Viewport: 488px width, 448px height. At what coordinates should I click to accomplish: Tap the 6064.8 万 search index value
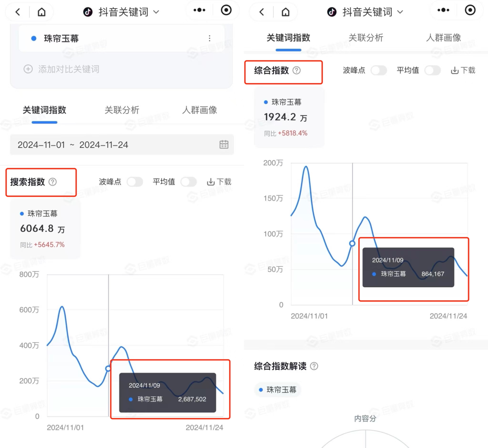[x=42, y=229]
